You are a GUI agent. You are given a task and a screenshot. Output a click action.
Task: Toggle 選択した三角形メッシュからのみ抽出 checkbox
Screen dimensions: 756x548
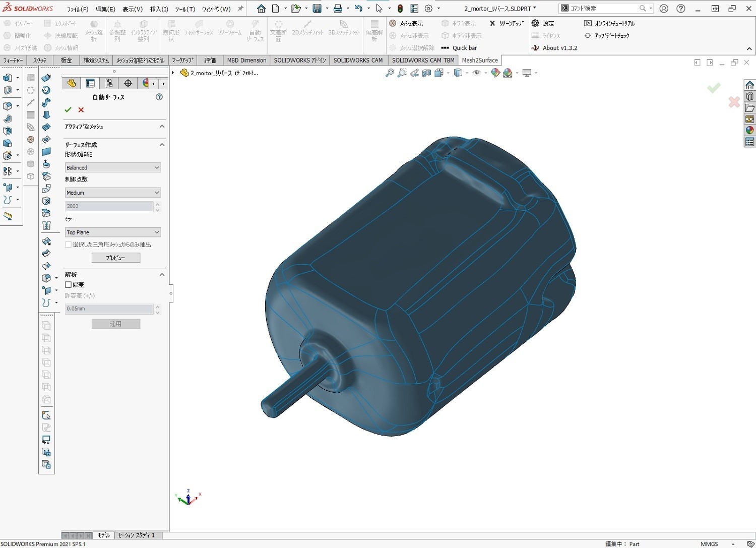coord(69,245)
